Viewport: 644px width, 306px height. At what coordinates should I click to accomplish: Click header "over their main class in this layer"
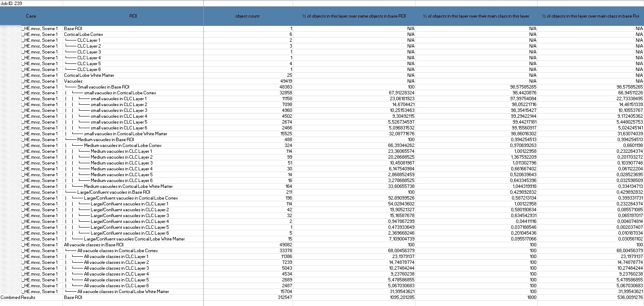476,16
